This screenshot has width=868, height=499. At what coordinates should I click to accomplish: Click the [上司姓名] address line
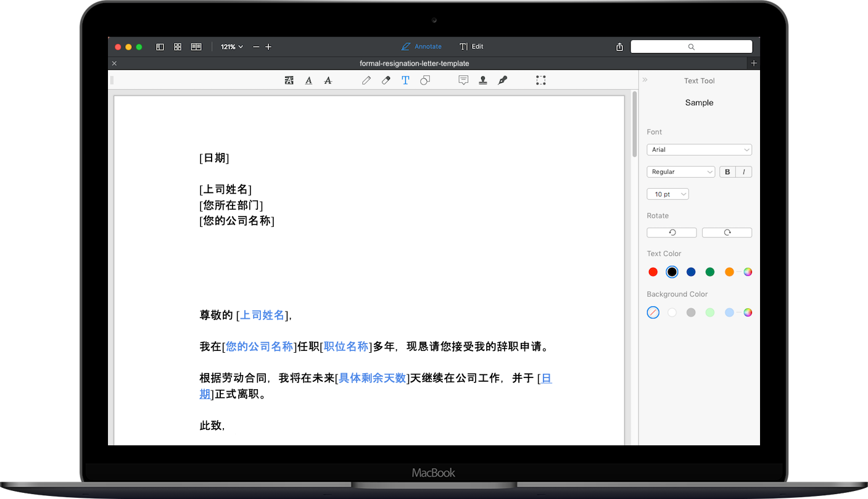pos(225,190)
